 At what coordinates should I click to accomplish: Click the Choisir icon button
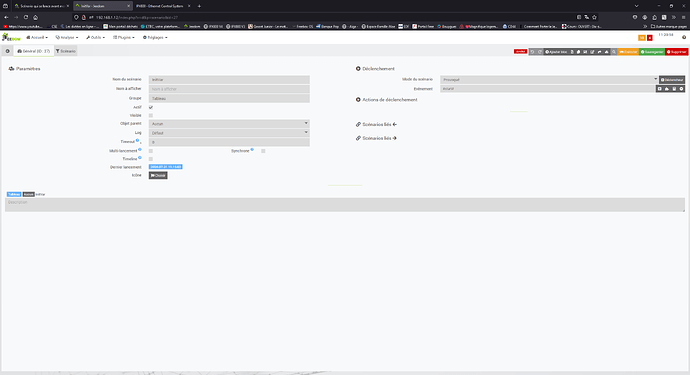(158, 176)
